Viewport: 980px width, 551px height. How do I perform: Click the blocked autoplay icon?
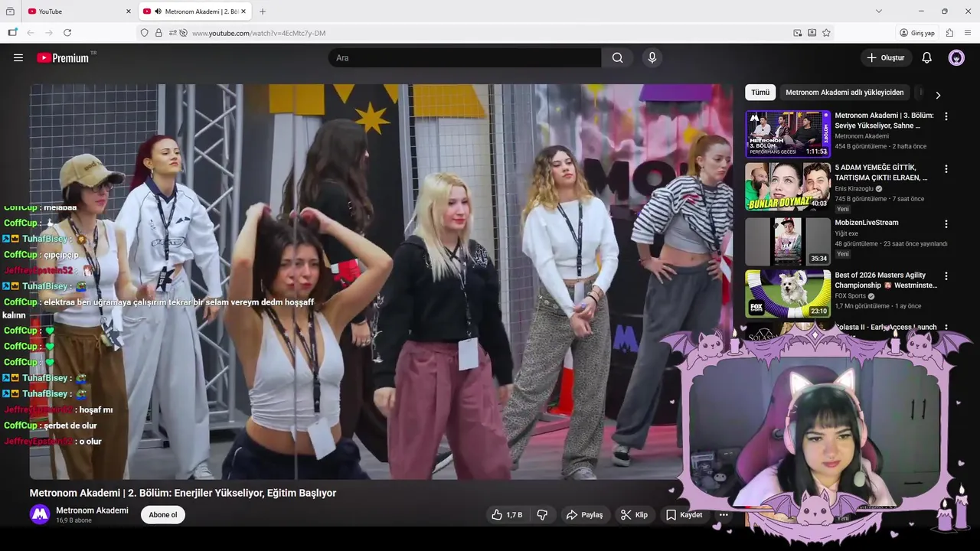coord(183,33)
